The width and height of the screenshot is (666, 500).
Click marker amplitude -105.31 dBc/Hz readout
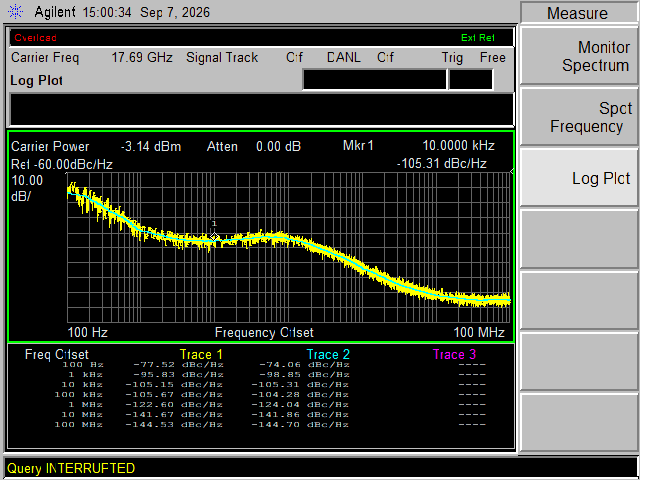click(x=442, y=164)
